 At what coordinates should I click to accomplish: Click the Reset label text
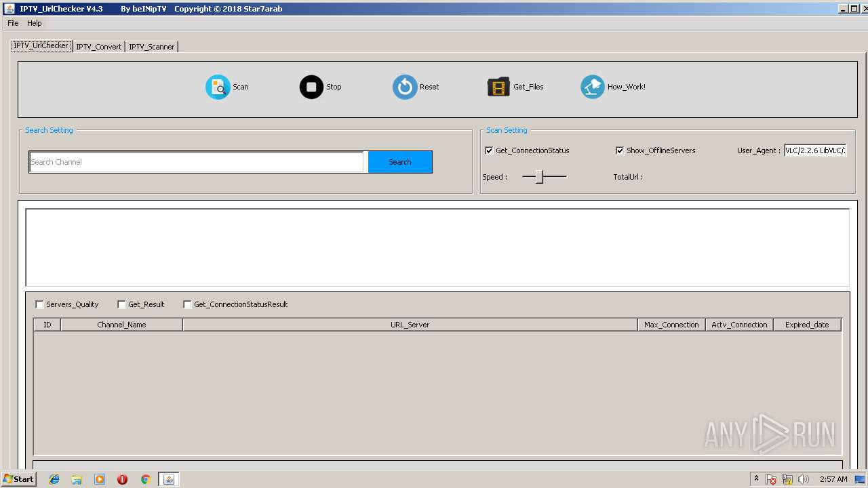[x=429, y=87]
